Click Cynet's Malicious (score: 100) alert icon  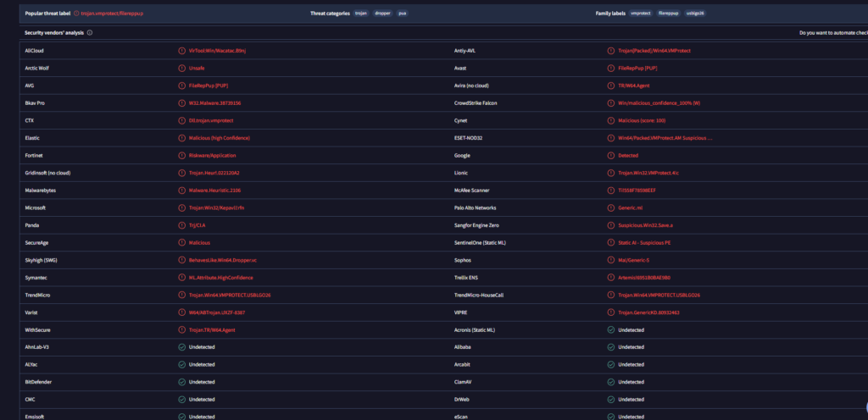pos(610,120)
